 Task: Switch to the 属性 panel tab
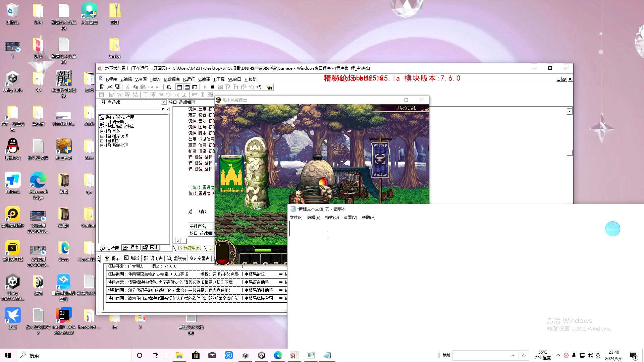coord(150,248)
